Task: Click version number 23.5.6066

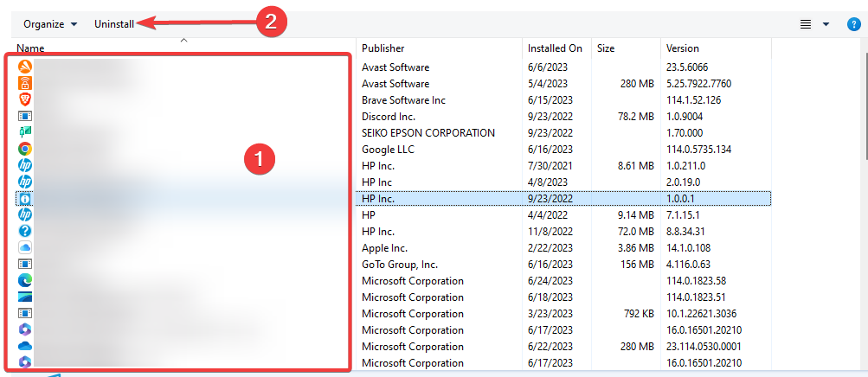Action: pos(687,67)
